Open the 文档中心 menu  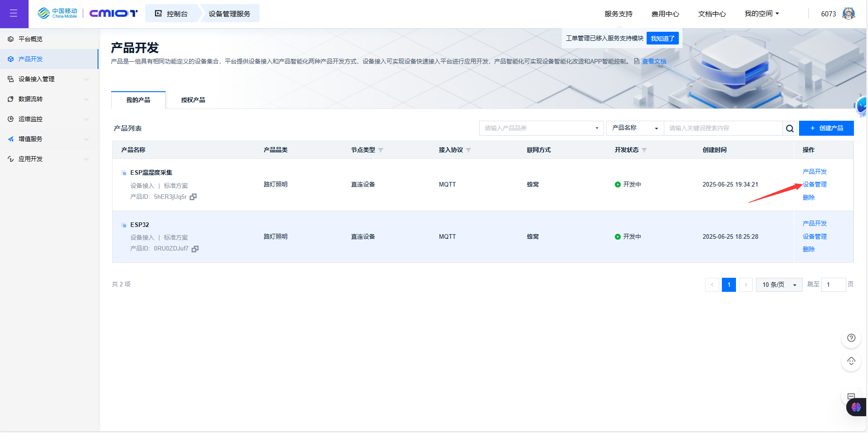point(711,14)
